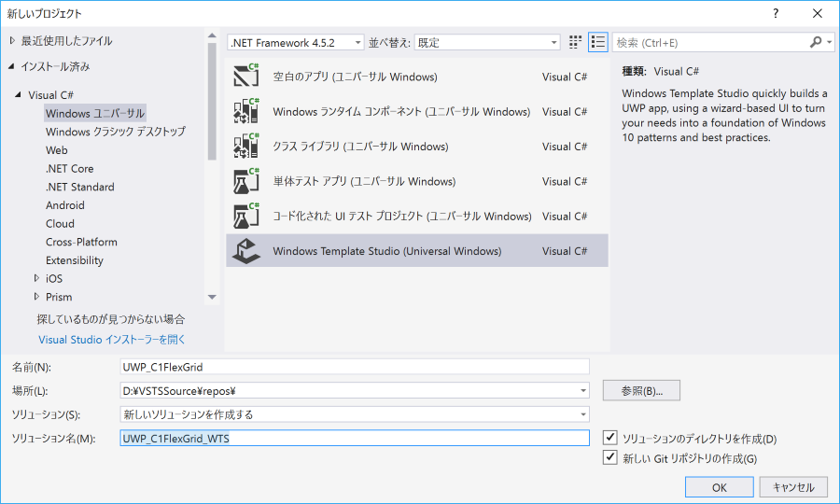Click the tree scrollbar up arrow

[x=212, y=35]
